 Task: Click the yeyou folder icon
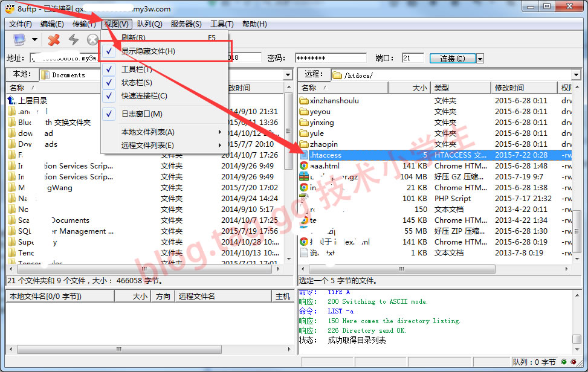pyautogui.click(x=304, y=112)
